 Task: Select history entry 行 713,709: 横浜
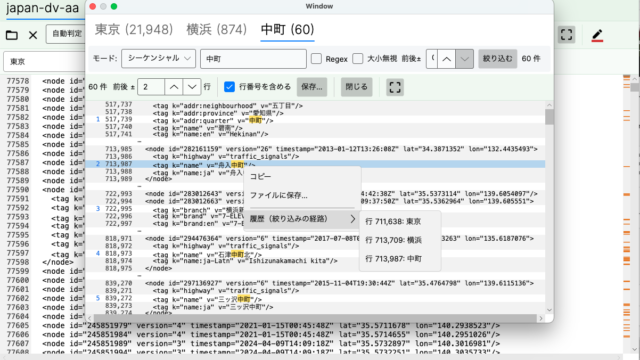pos(400,240)
